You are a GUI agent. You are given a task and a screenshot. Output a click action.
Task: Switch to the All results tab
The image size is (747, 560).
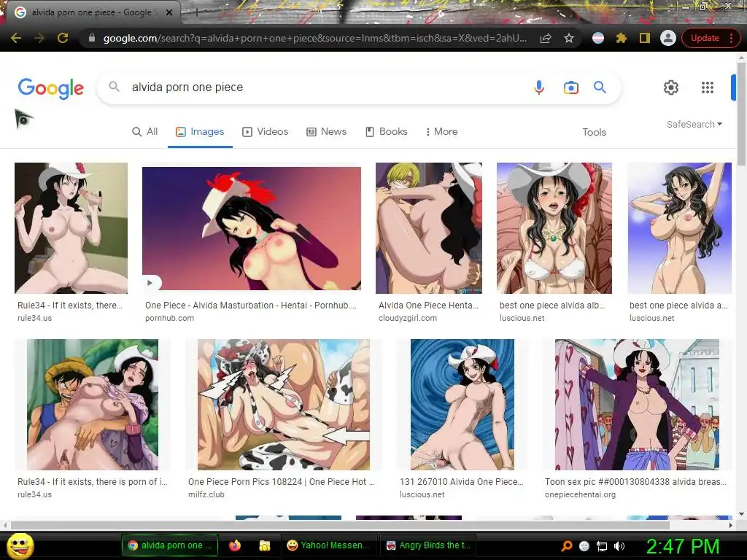tap(145, 132)
